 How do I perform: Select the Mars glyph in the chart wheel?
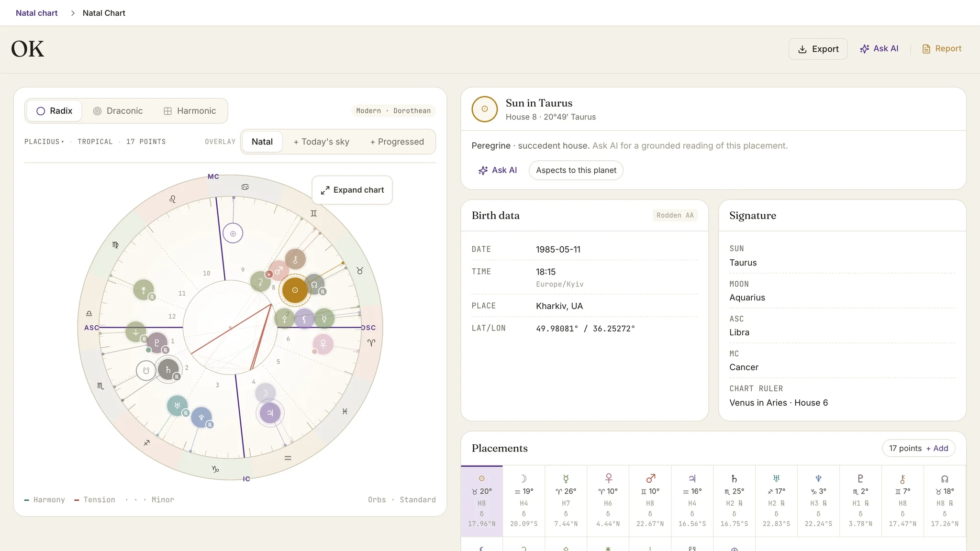(278, 271)
